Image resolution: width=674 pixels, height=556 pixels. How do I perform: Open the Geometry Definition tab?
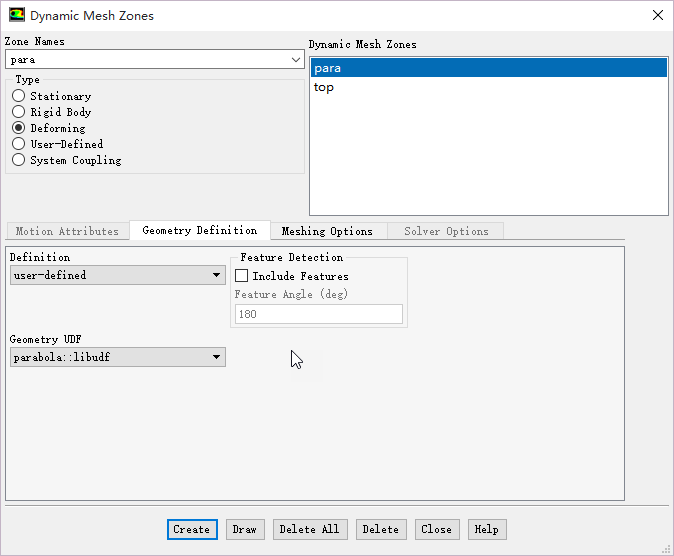point(199,230)
